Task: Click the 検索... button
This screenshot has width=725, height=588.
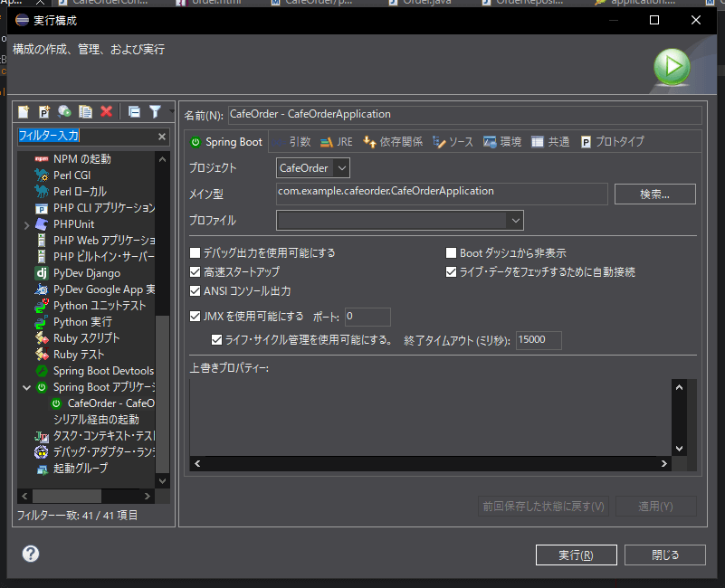Action: point(654,194)
